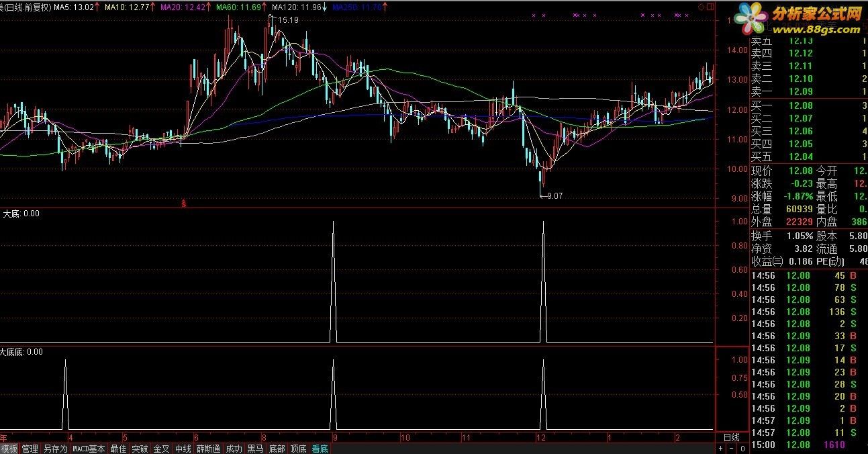
Task: Click the 总量 60939 volume field
Action: [x=781, y=209]
